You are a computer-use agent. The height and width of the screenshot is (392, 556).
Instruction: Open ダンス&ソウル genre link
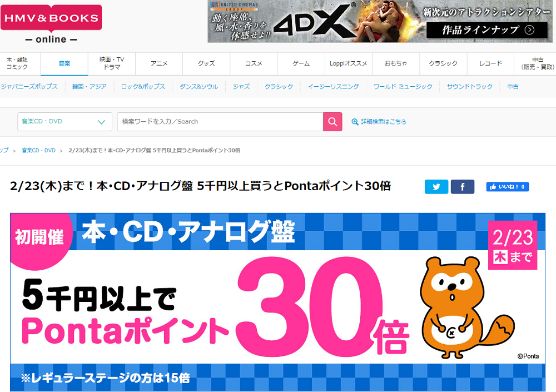(x=198, y=87)
